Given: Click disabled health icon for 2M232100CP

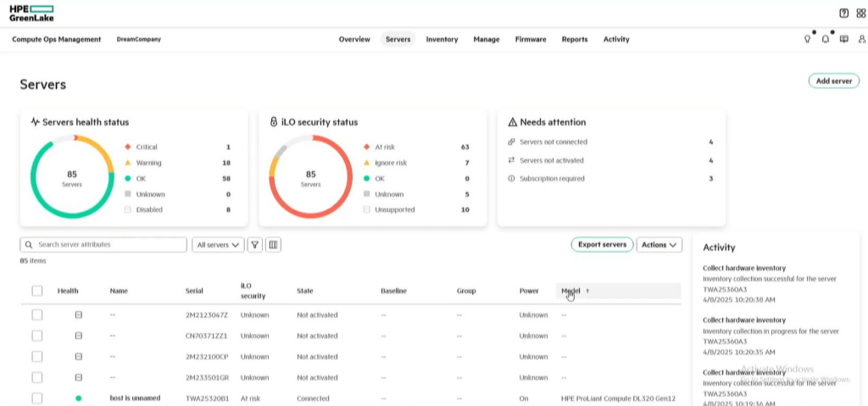Looking at the screenshot, I should point(79,357).
